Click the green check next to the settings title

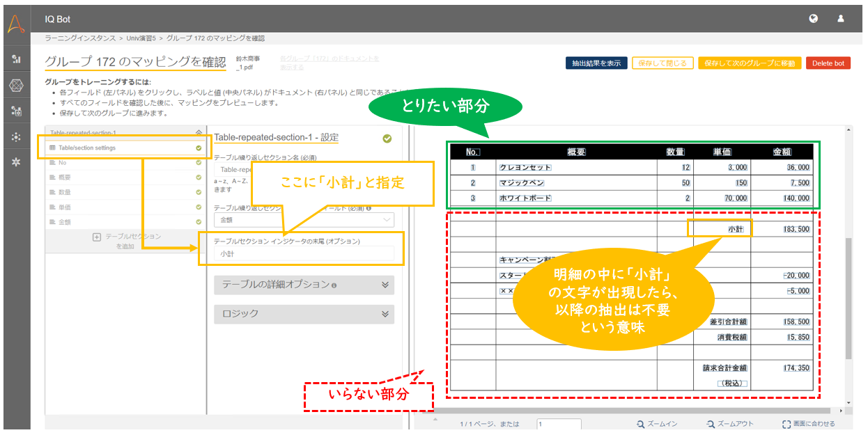coord(387,139)
